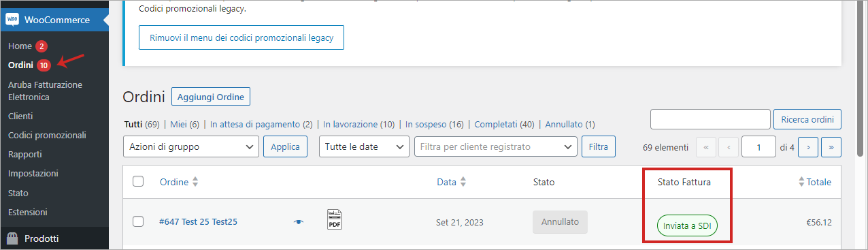Open Aruba Fatturazione Elettronica menu item

[45, 91]
